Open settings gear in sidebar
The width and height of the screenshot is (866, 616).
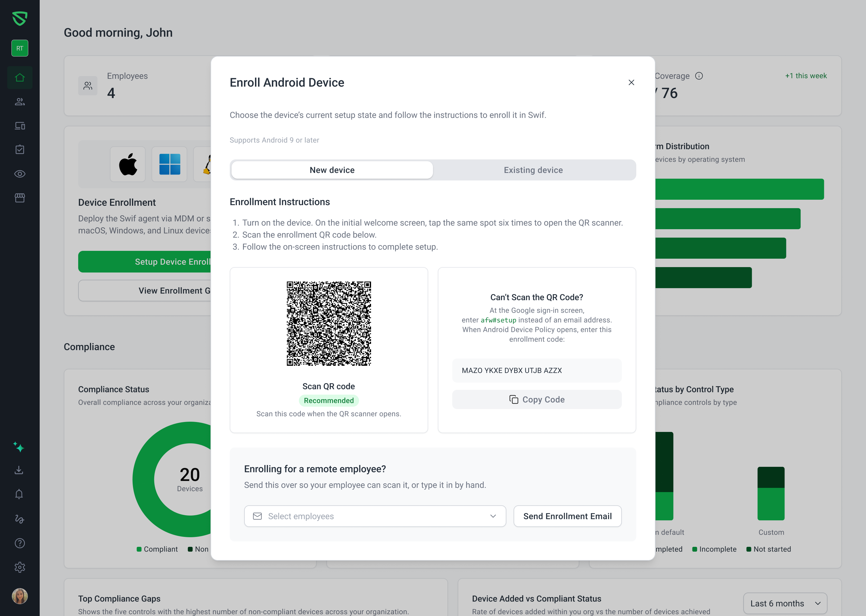click(20, 567)
